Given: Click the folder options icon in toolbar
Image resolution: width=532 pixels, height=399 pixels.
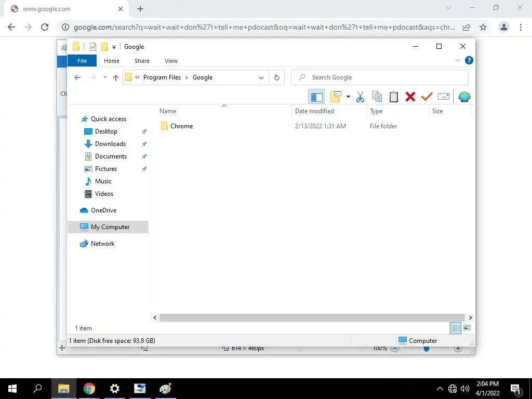Looking at the screenshot, I should 336,97.
